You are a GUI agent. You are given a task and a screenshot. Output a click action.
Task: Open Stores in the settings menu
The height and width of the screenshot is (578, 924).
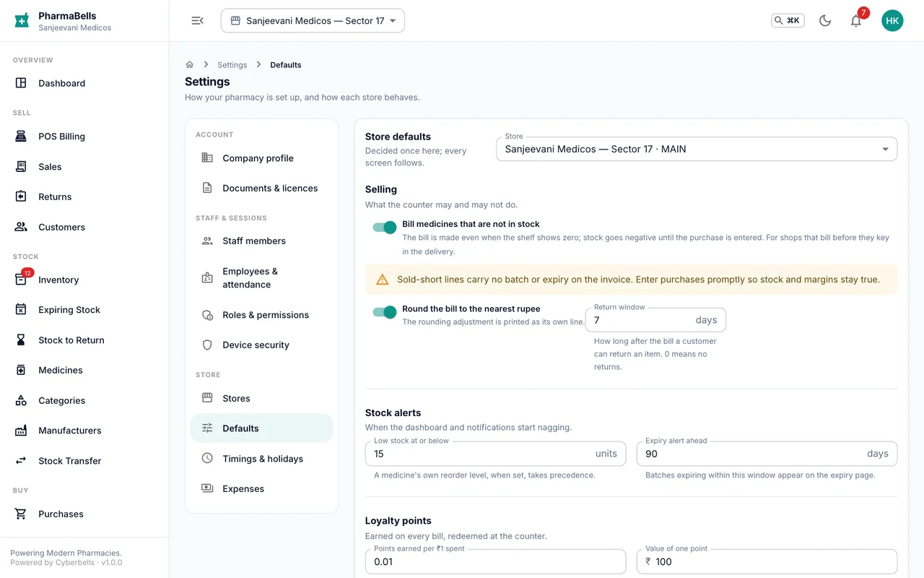tap(262, 398)
